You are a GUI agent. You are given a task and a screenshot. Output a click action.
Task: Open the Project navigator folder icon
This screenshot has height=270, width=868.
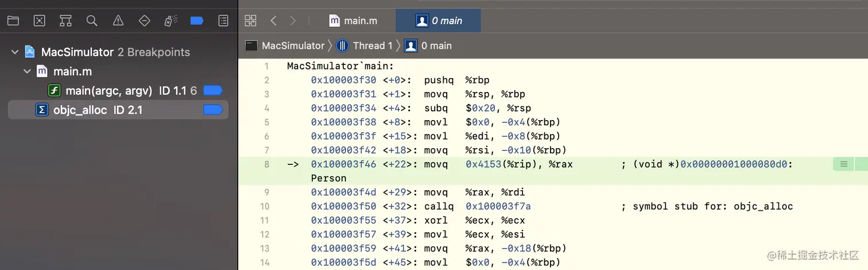click(x=13, y=21)
